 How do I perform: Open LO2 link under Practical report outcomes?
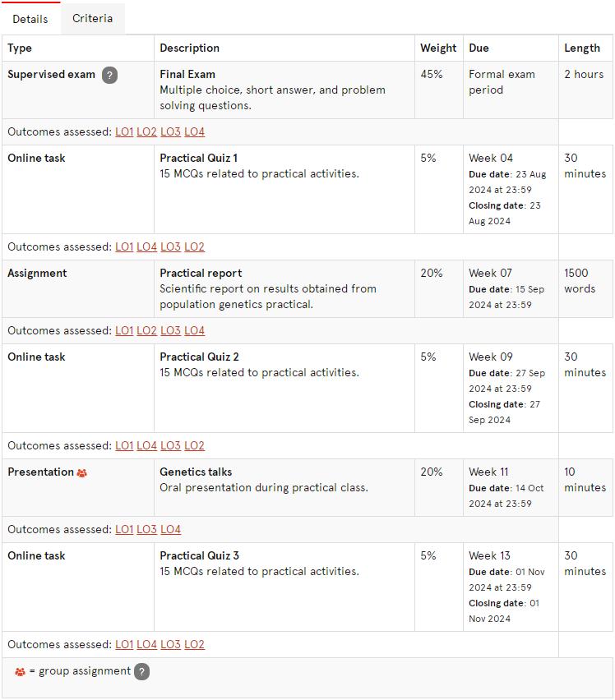(146, 331)
